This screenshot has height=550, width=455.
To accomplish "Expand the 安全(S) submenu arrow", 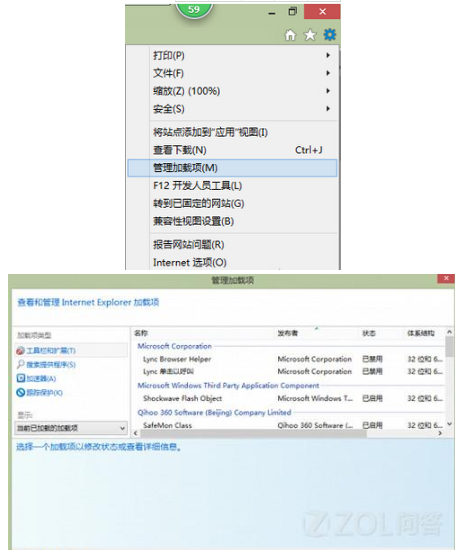I will (328, 109).
